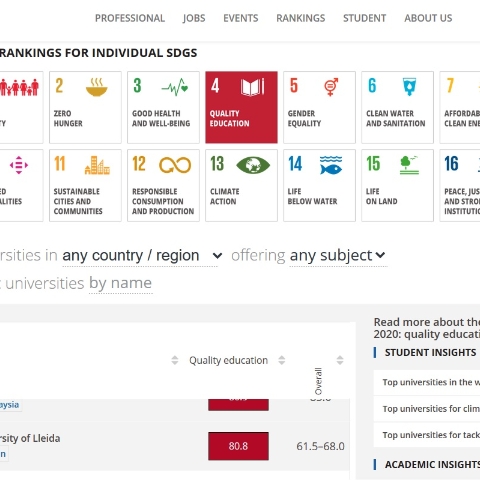This screenshot has width=480, height=500.
Task: Sort by the Overall column arrows
Action: pos(340,360)
